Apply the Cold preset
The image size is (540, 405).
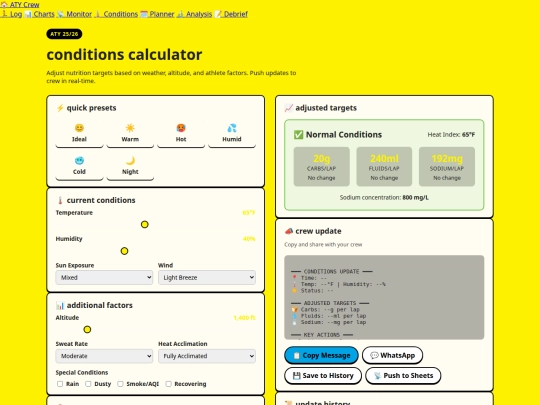coord(79,166)
